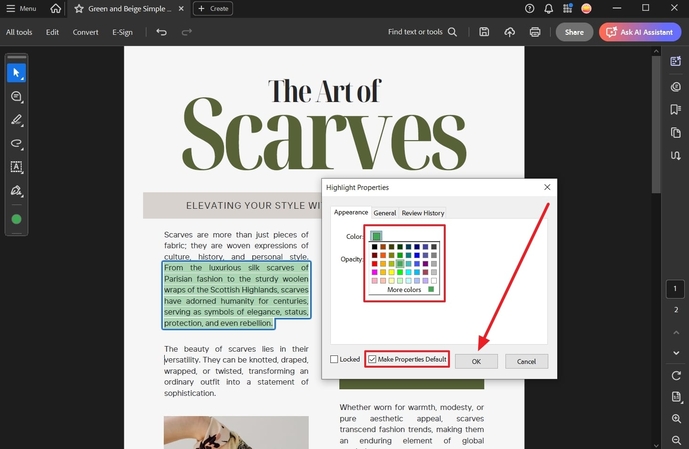This screenshot has height=449, width=689.
Task: Select the highlighter pen tool
Action: point(16,120)
